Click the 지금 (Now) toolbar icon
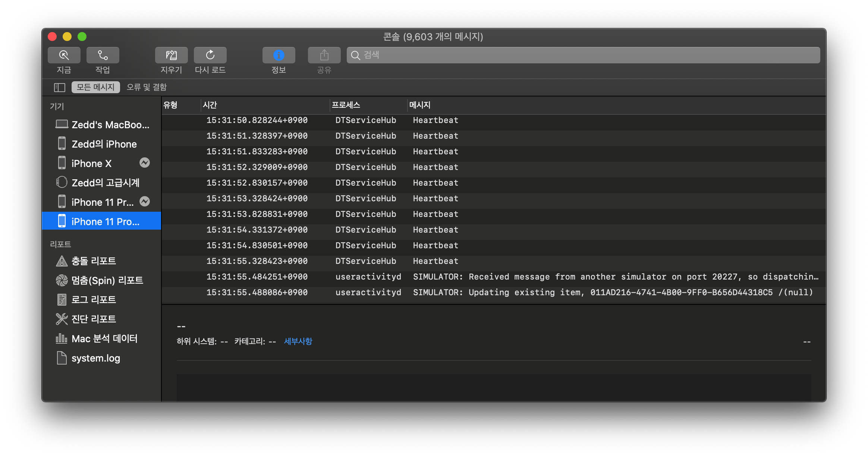This screenshot has width=868, height=457. pos(64,55)
